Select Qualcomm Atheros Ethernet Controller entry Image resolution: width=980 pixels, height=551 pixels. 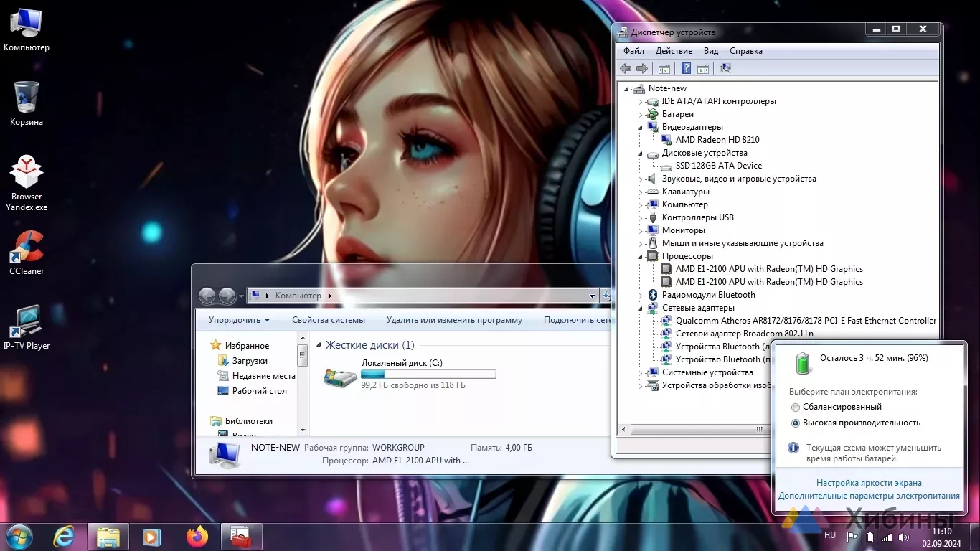[x=806, y=321]
